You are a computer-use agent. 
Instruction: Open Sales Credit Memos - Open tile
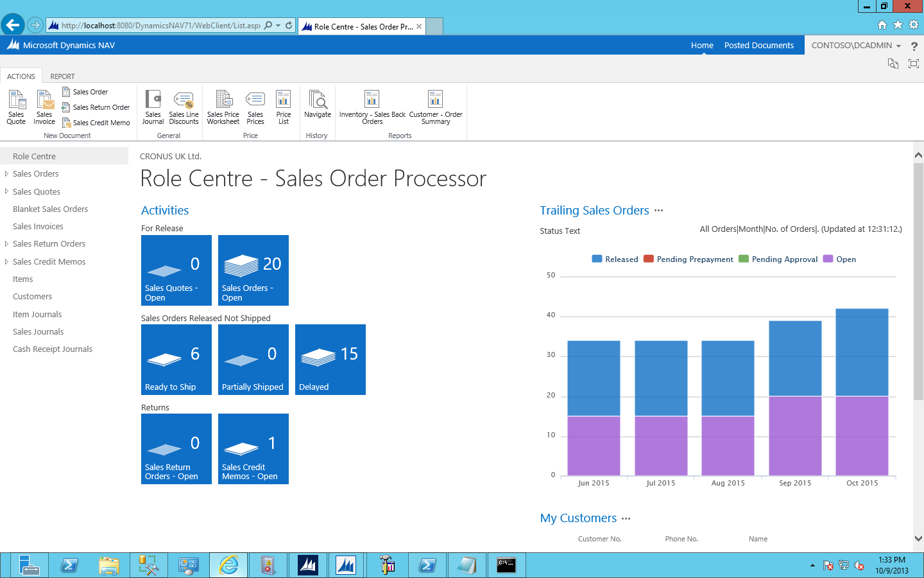click(x=253, y=449)
